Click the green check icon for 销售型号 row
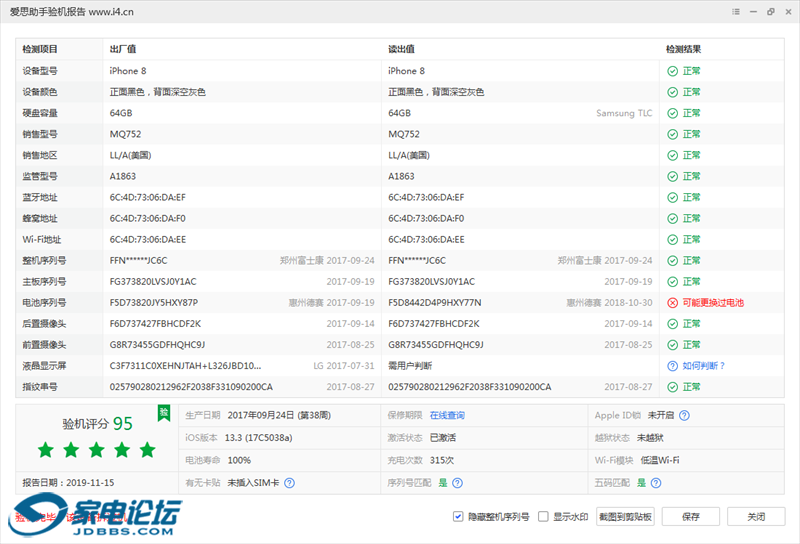 click(672, 134)
